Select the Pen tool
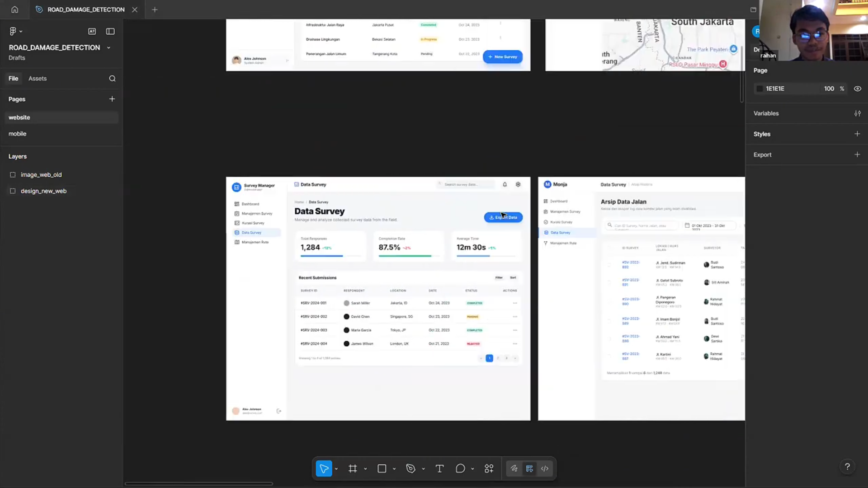Screen dimensions: 868x488 410,469
